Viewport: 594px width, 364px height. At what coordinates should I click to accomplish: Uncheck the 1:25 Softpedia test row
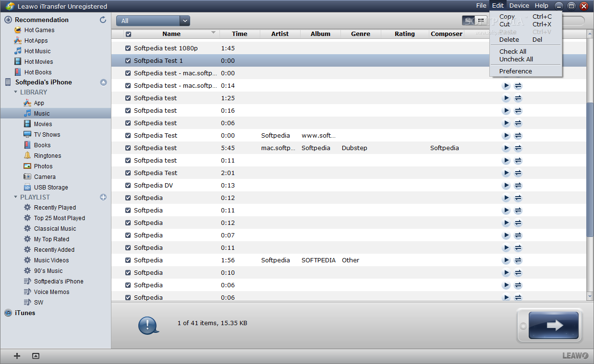[x=128, y=98]
